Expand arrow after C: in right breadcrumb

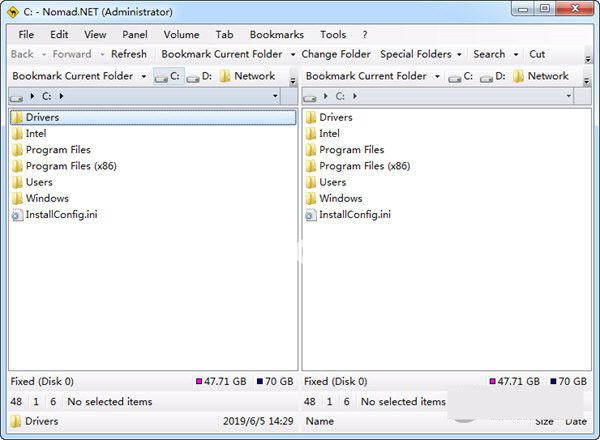pos(355,96)
